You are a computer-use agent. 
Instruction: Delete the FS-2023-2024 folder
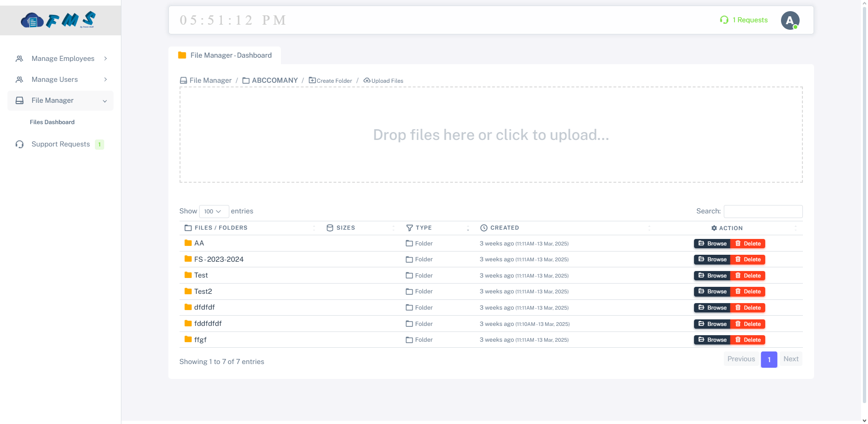(748, 259)
